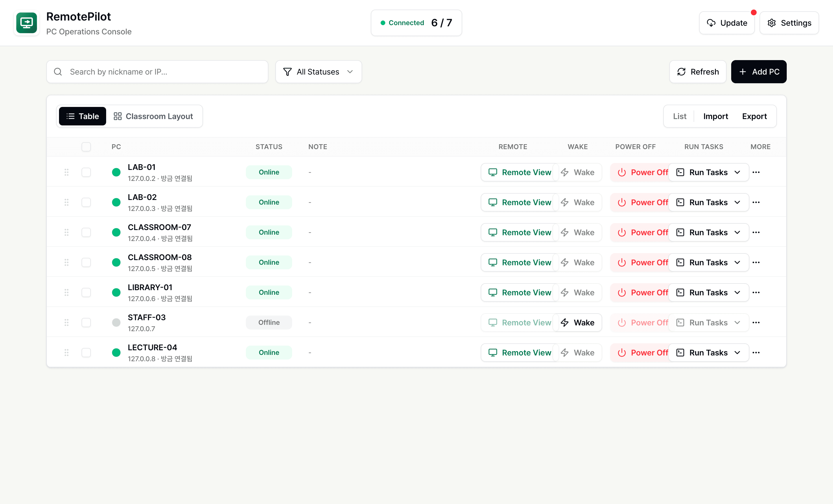Click the IP text 127.0.0.7

point(141,329)
